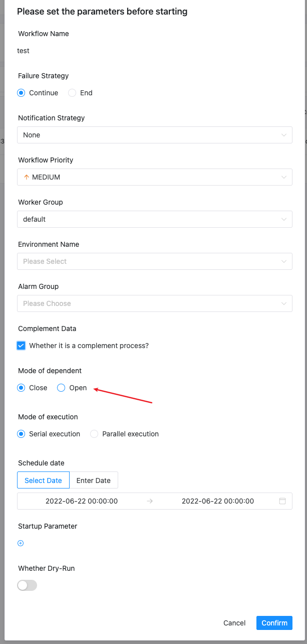Screen dimensions: 307x644
Task: Uncheck the complement process checkbox
Action: pos(21,346)
